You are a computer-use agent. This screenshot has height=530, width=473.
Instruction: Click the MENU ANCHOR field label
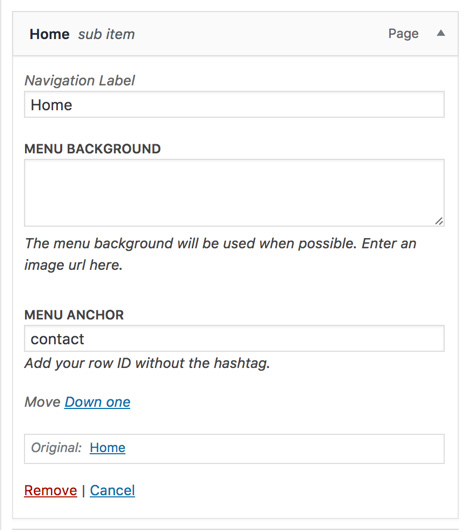pyautogui.click(x=74, y=315)
